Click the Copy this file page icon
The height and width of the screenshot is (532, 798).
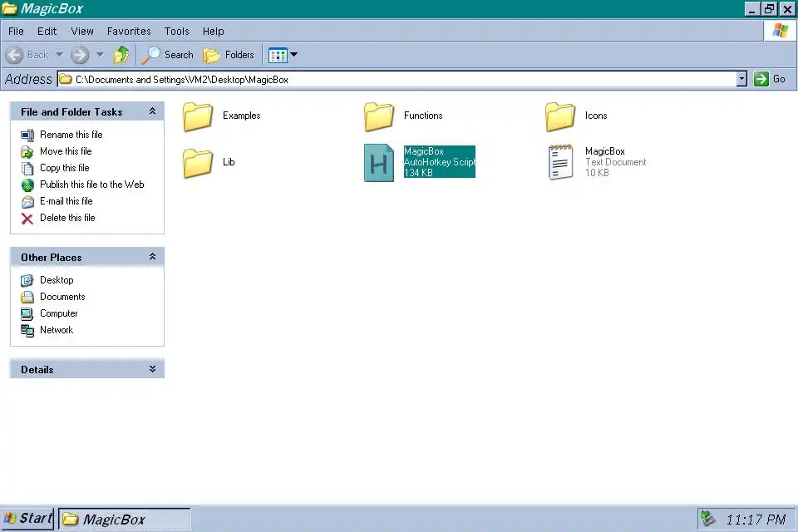tap(27, 168)
